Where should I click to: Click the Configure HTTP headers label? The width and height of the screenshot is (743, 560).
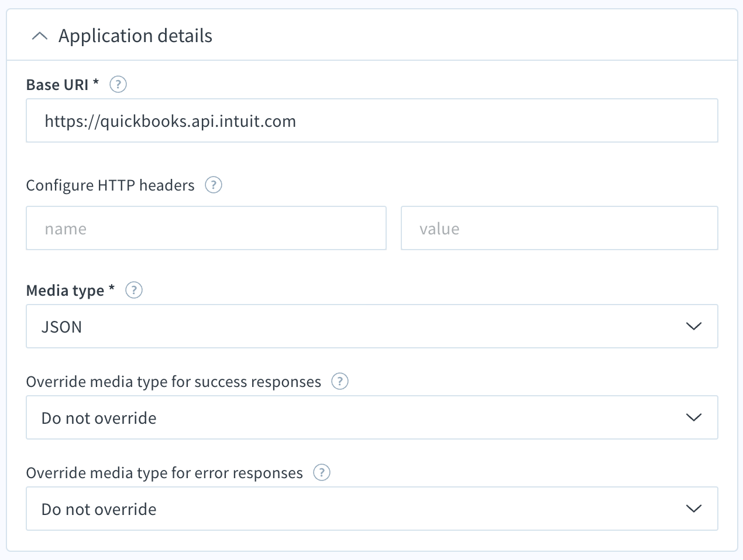click(x=111, y=185)
